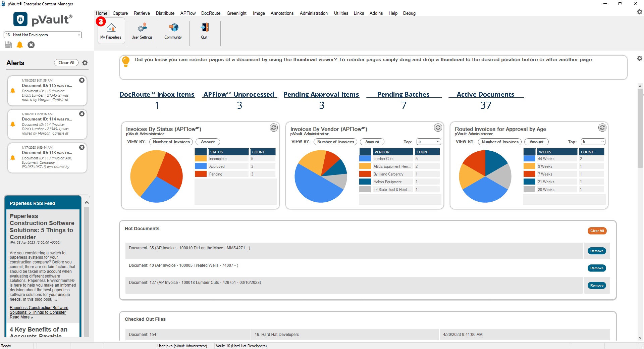Open the Debug menu

[409, 13]
